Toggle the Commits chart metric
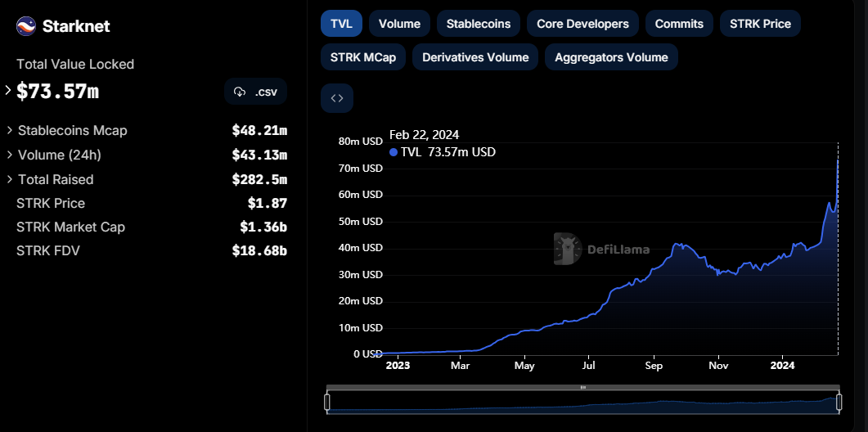868x432 pixels. coord(679,24)
